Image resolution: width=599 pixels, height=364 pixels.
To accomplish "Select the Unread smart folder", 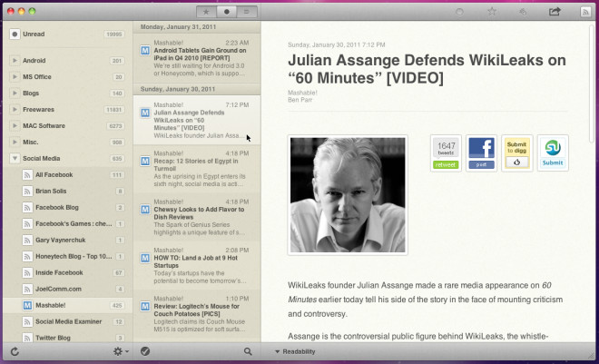I will tap(68, 34).
